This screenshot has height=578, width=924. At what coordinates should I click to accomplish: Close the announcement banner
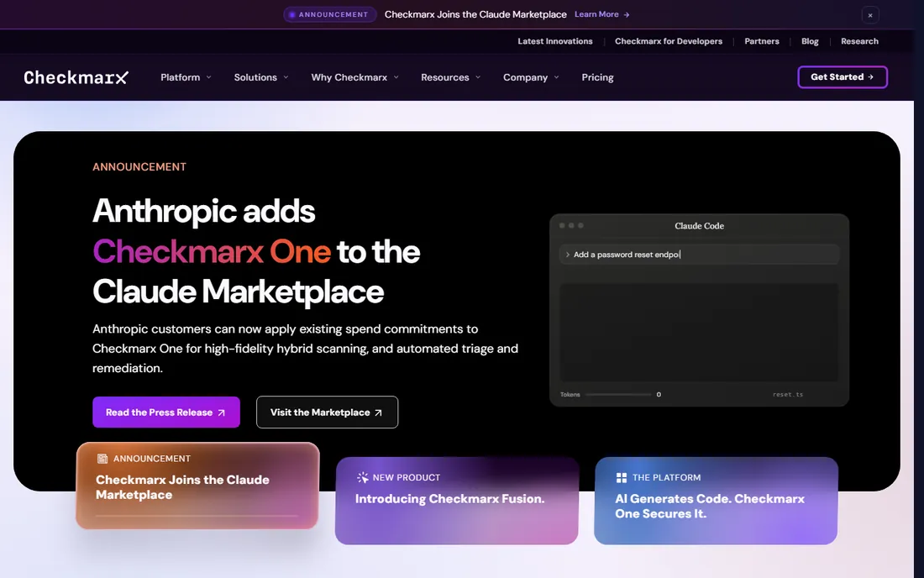click(869, 15)
